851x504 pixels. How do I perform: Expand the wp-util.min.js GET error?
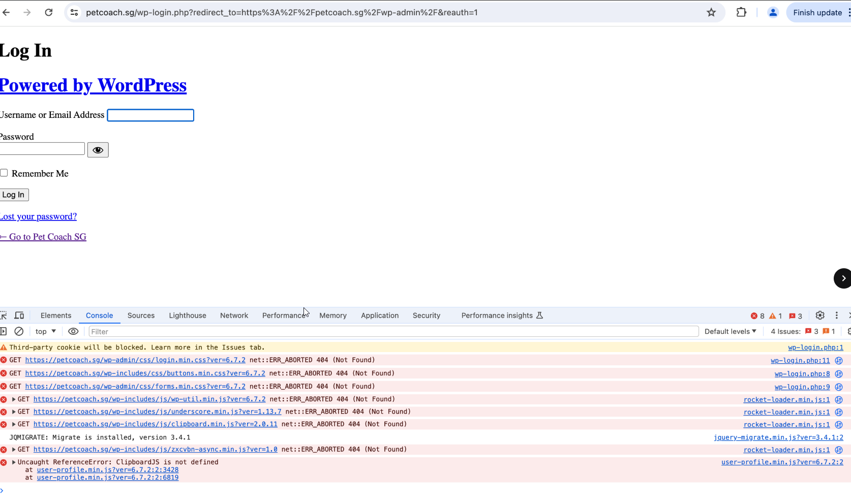(14, 399)
